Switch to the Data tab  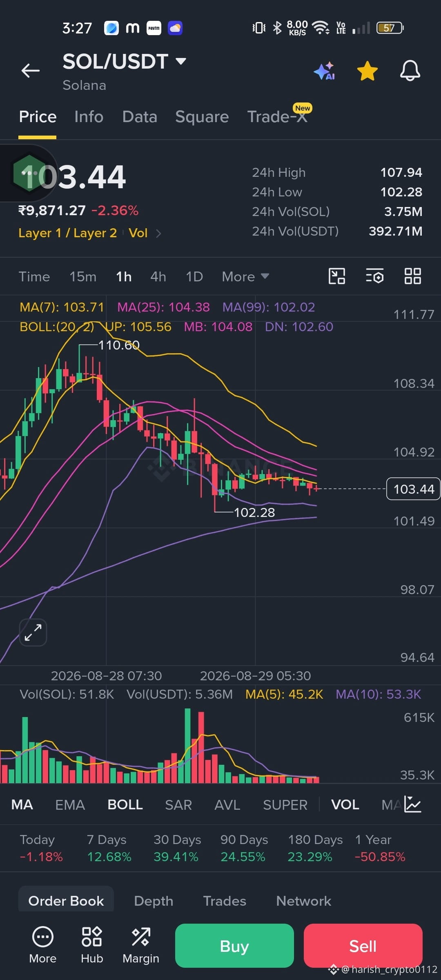[140, 117]
